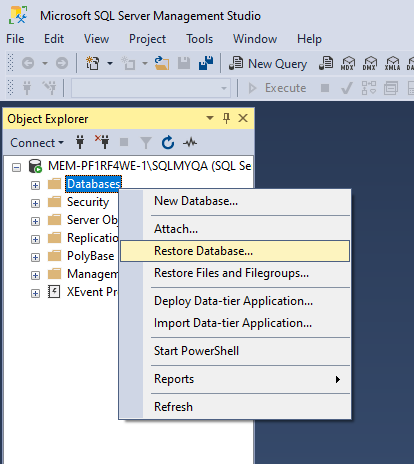The image size is (414, 464).
Task: Choose Start PowerShell from context menu
Action: point(235,351)
